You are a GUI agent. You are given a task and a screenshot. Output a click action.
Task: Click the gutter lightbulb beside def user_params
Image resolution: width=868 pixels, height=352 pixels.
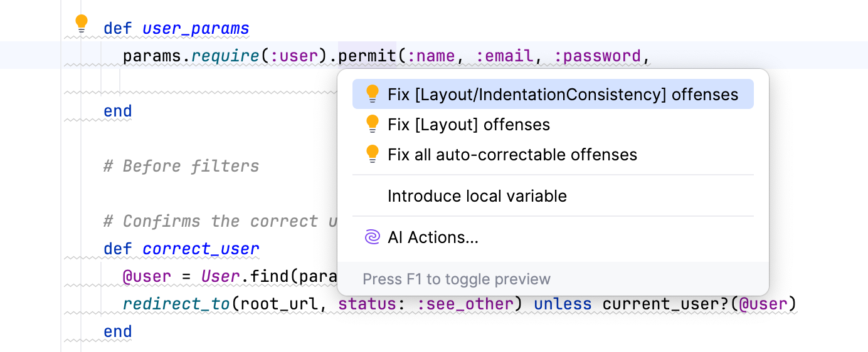(82, 24)
